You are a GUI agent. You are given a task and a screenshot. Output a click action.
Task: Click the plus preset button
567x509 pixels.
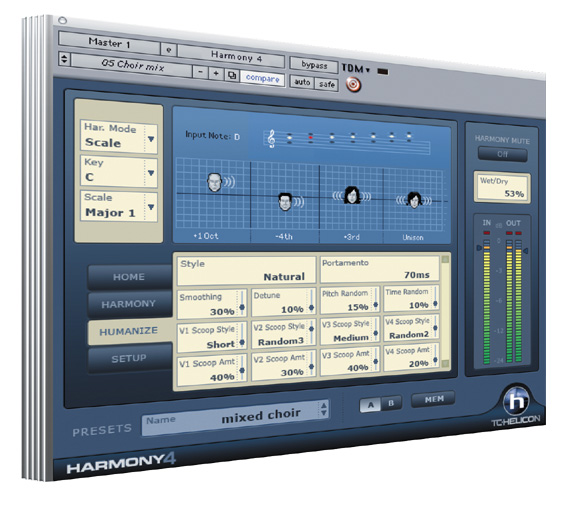click(x=216, y=74)
